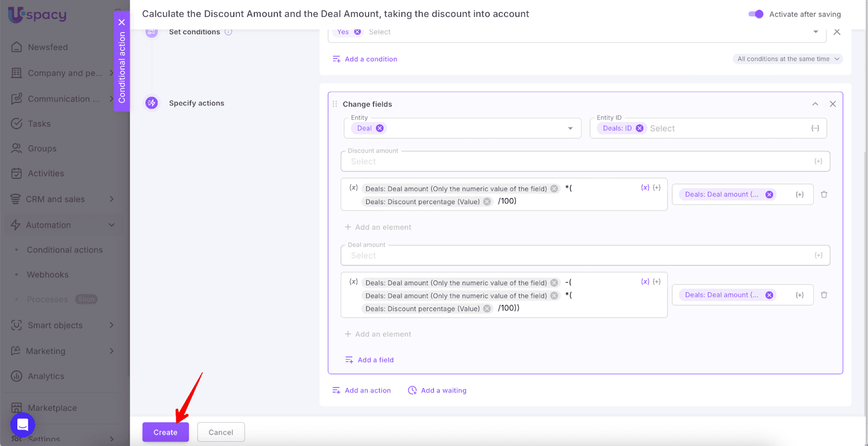Remove the Deal entity chip

click(380, 129)
